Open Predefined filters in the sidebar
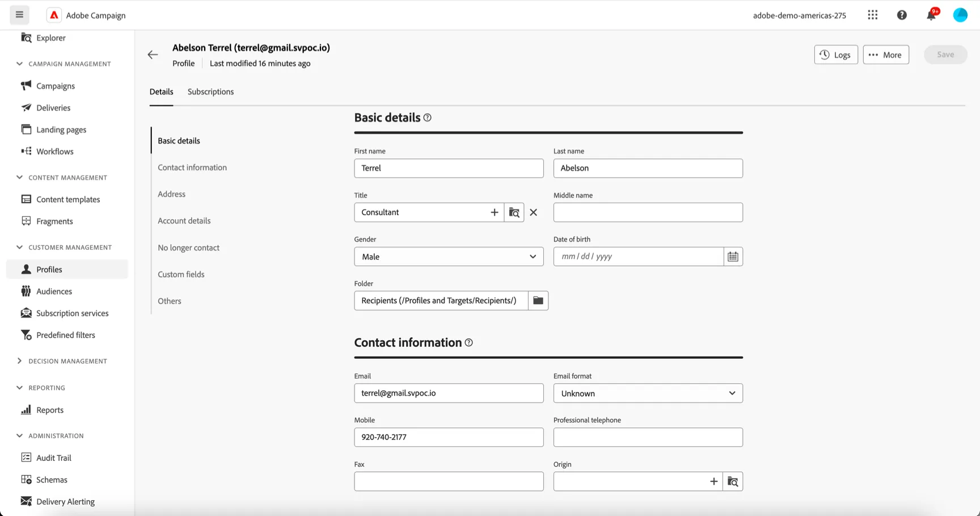 coord(67,335)
